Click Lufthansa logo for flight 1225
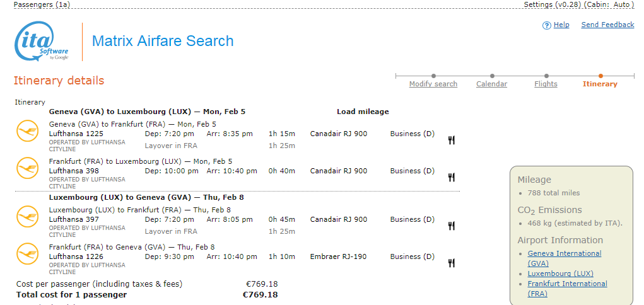This screenshot has height=305, width=644. click(x=27, y=130)
